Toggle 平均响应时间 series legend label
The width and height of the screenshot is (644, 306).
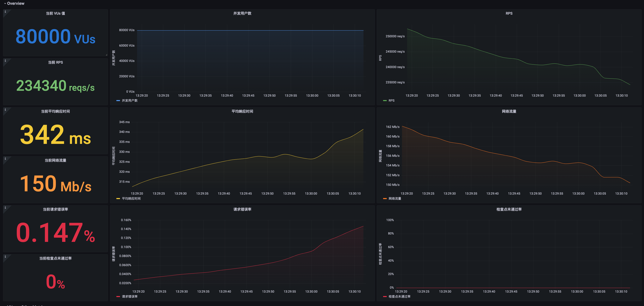click(131, 199)
